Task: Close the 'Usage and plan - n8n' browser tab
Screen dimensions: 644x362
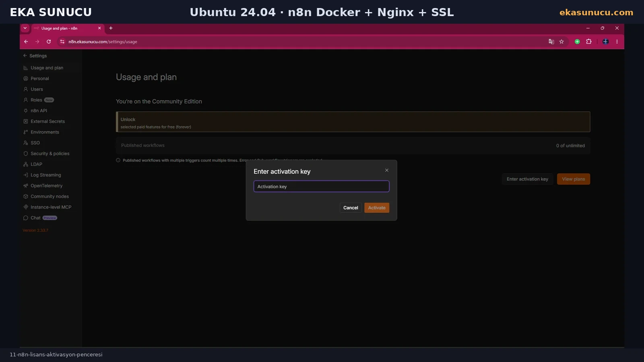Action: click(99, 28)
